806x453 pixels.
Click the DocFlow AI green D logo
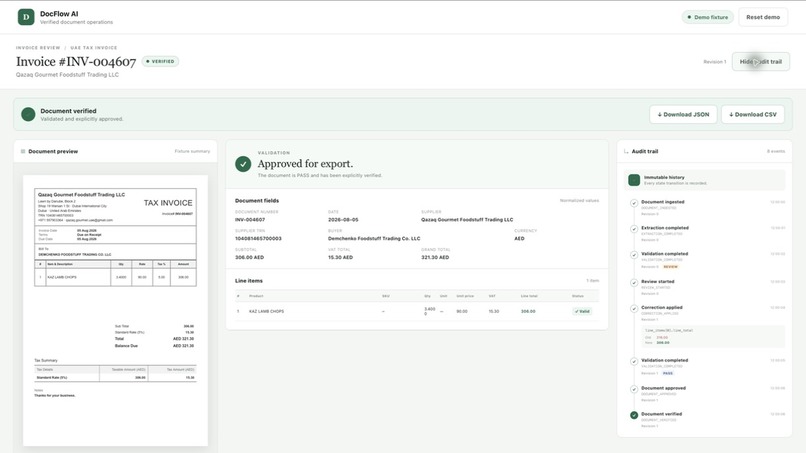tap(26, 17)
